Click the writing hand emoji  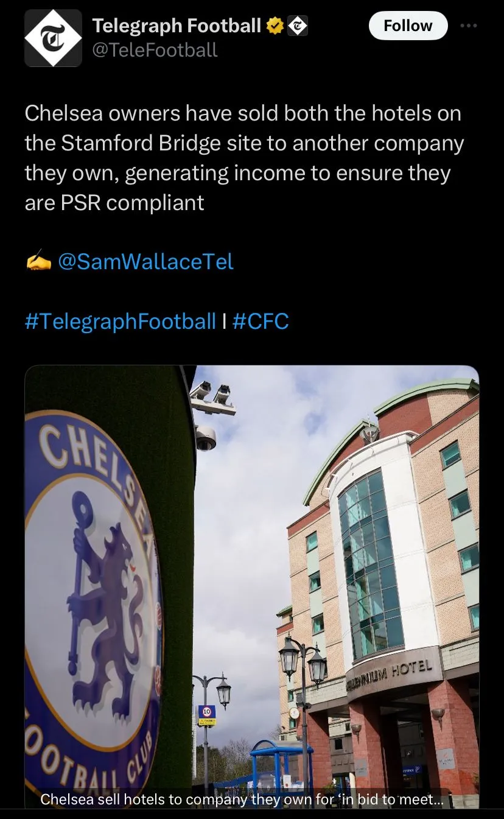[38, 261]
